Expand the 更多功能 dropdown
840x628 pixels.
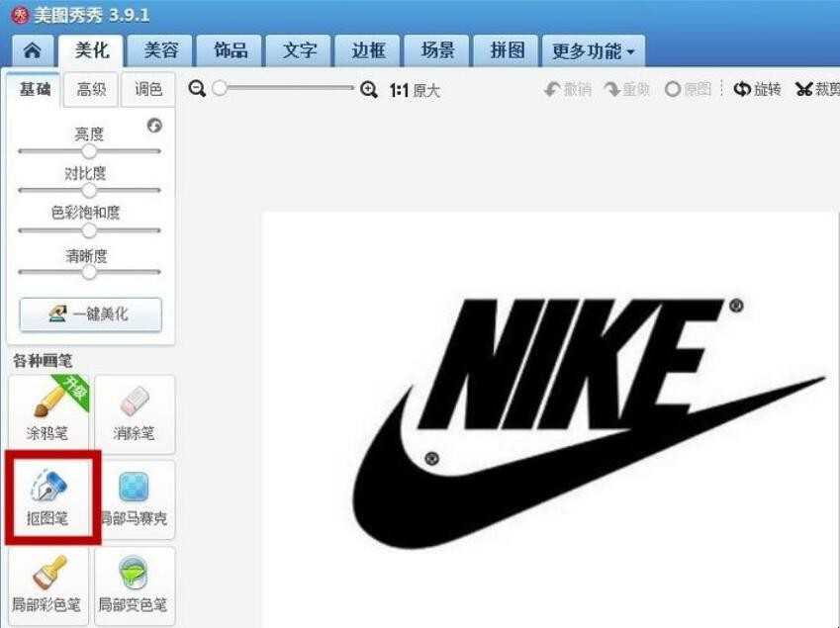click(x=594, y=50)
